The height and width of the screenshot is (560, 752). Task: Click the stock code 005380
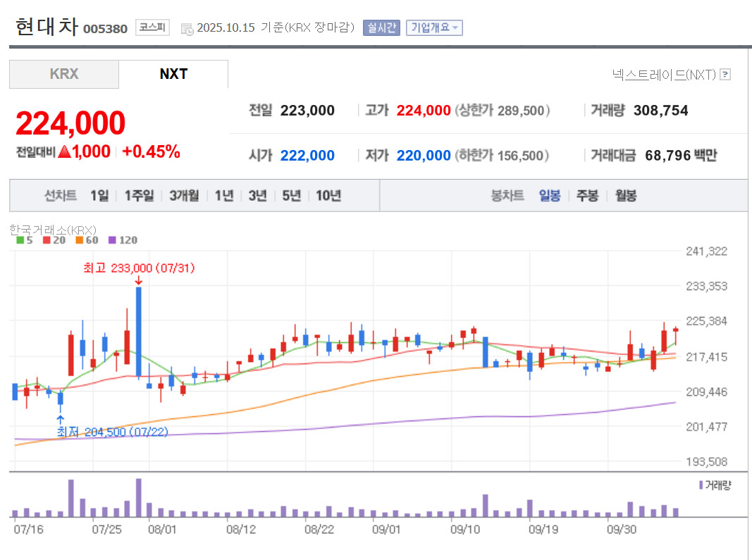[106, 30]
